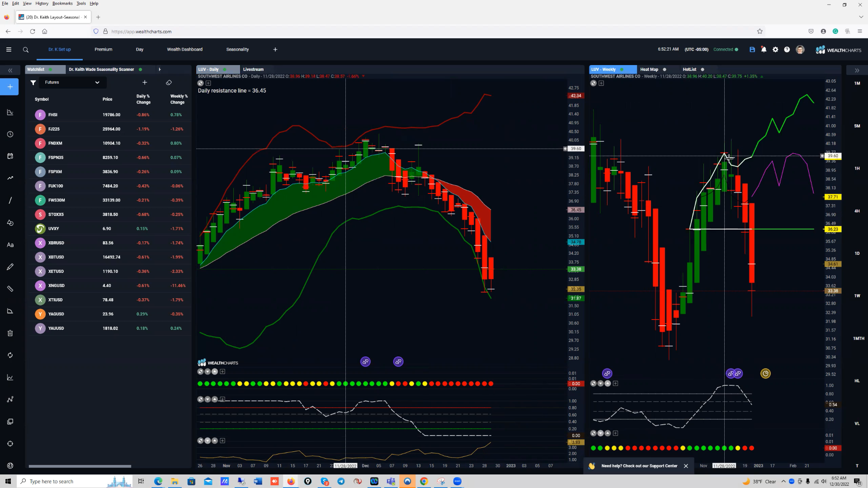Select the Aa text annotation tool

[x=10, y=245]
